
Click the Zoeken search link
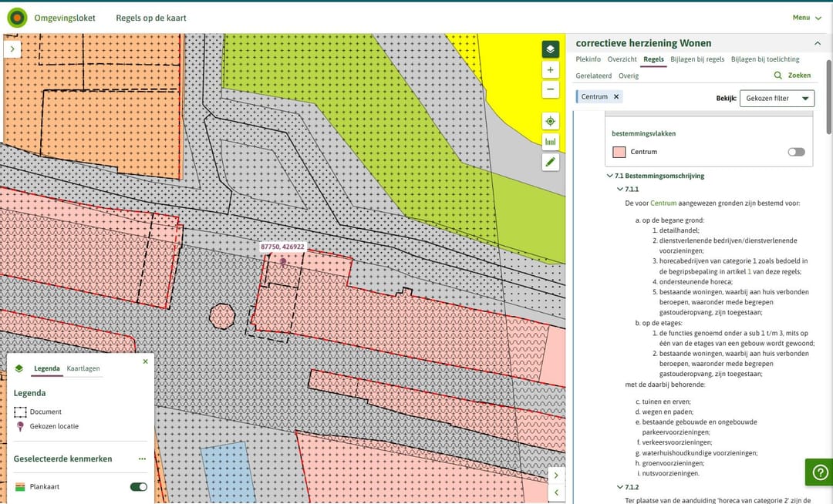click(793, 76)
